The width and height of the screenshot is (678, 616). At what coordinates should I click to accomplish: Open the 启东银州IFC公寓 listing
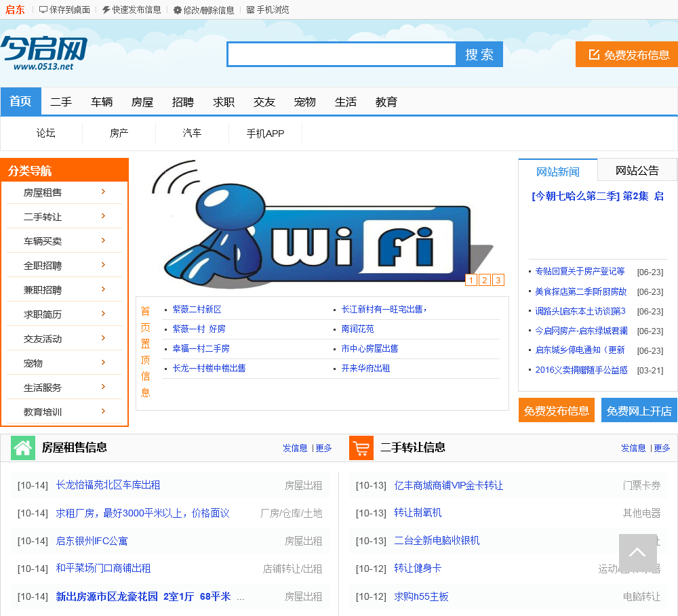coord(92,541)
